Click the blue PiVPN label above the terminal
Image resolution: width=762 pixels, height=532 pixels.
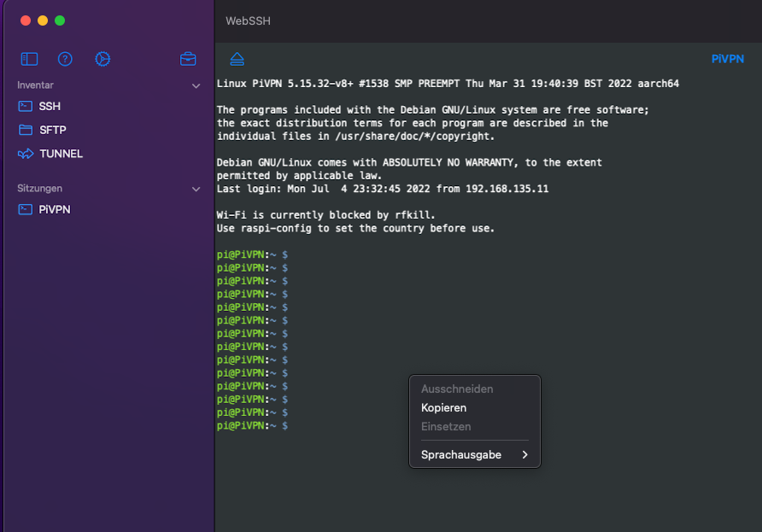pyautogui.click(x=728, y=59)
